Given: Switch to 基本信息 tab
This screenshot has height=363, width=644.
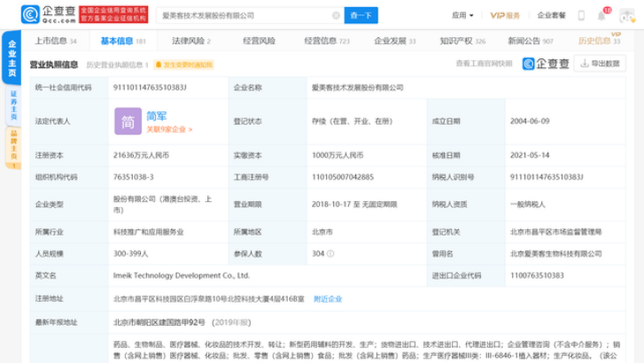Looking at the screenshot, I should (x=123, y=41).
